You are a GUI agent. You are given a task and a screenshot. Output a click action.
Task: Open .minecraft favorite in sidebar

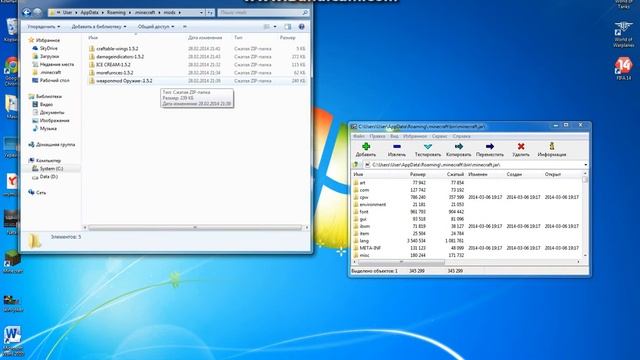[x=51, y=72]
